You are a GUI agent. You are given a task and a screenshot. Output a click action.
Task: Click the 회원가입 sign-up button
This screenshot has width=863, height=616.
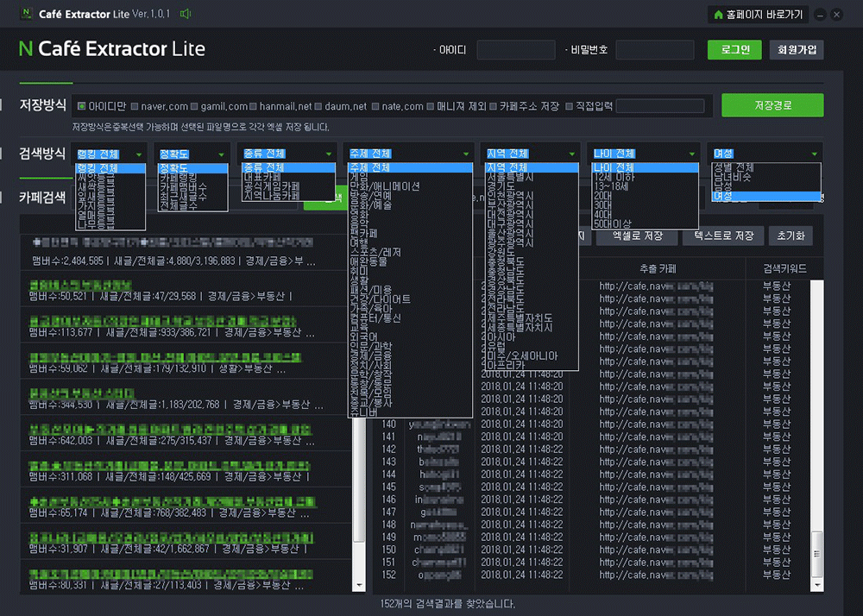[x=797, y=49]
